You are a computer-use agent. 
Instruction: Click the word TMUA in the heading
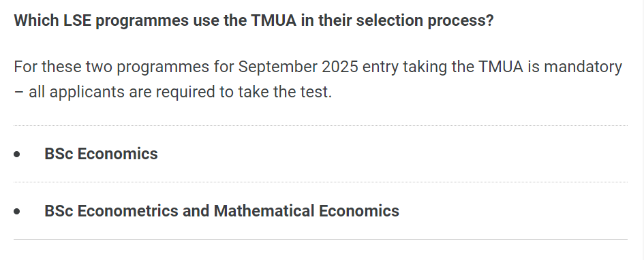273,20
